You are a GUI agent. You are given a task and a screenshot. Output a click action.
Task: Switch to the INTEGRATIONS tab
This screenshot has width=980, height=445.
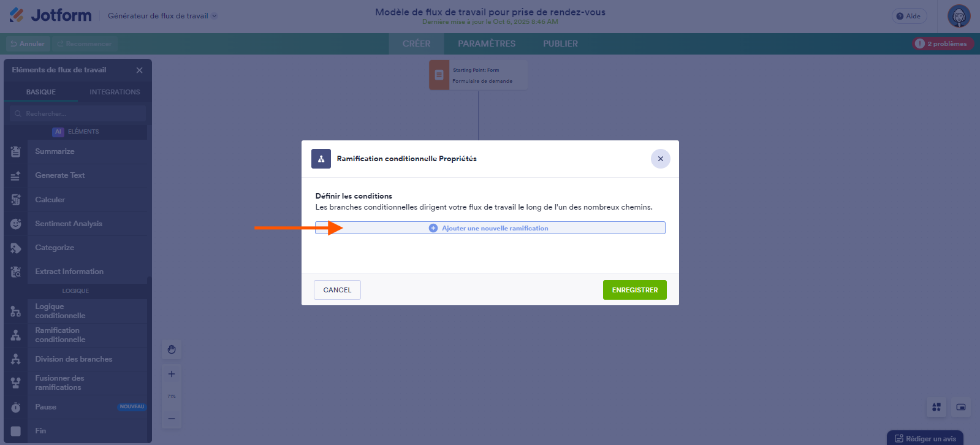coord(115,92)
